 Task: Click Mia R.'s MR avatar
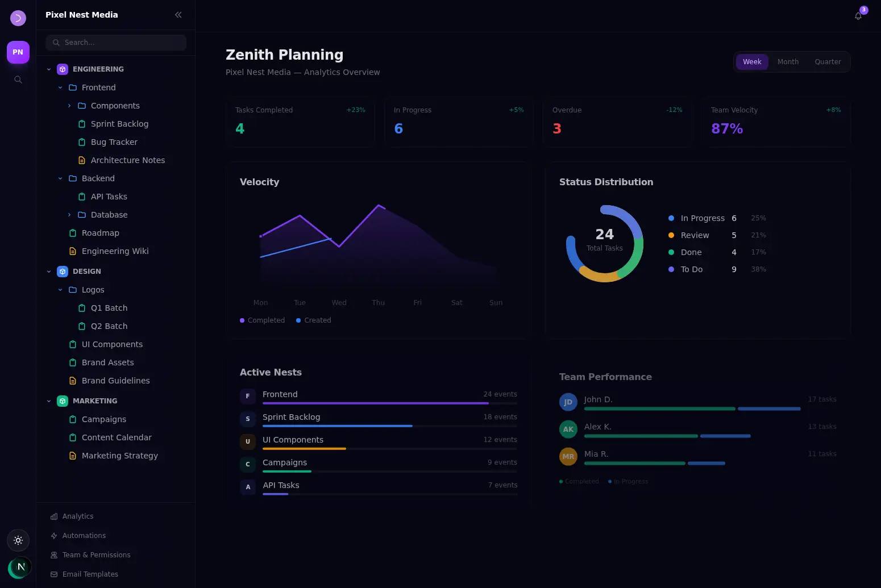[x=568, y=457]
